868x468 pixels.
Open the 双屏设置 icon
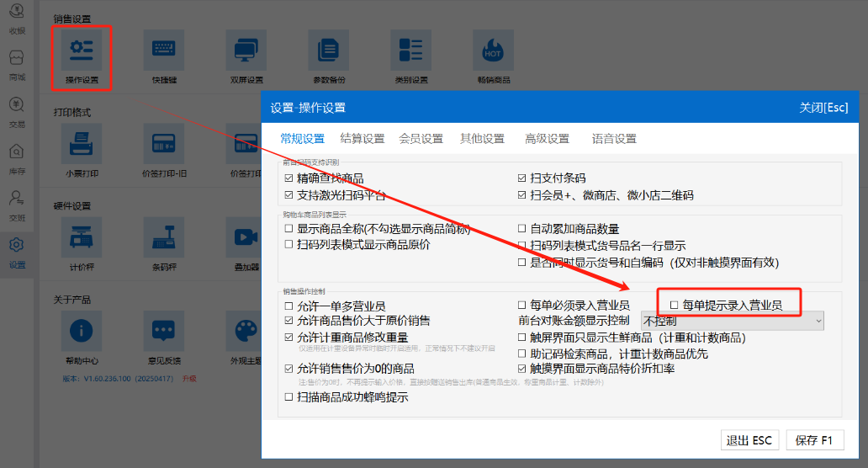pos(246,50)
